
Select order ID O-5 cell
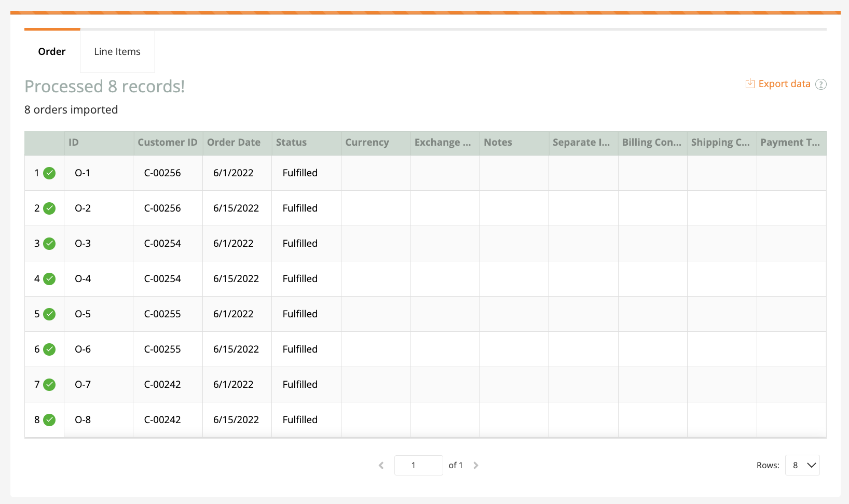pyautogui.click(x=99, y=314)
